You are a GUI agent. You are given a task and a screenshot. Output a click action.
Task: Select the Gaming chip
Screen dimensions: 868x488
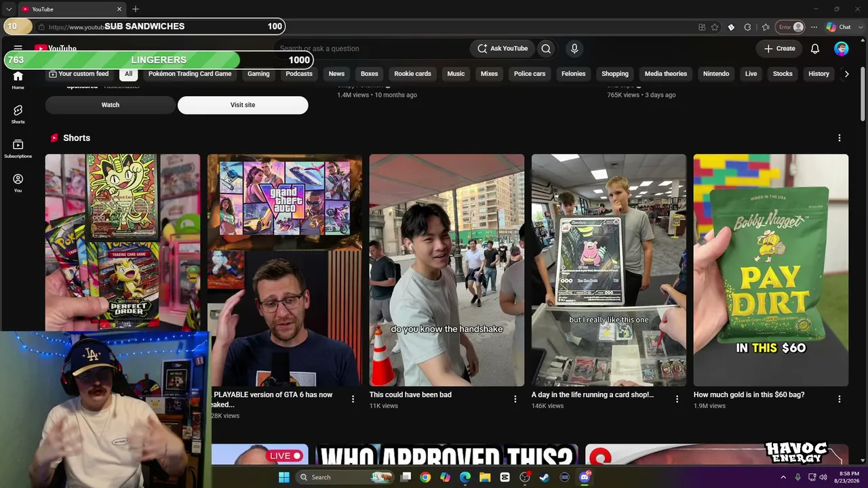[x=258, y=74]
